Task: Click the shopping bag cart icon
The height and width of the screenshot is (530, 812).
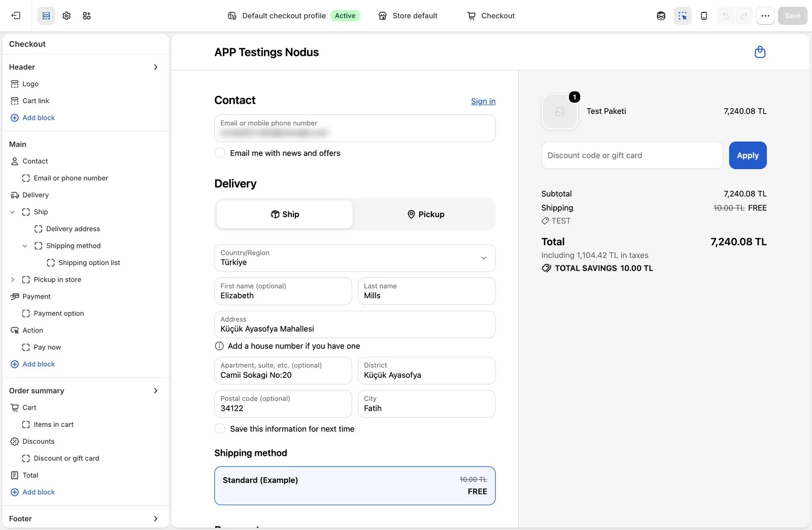Action: 760,52
